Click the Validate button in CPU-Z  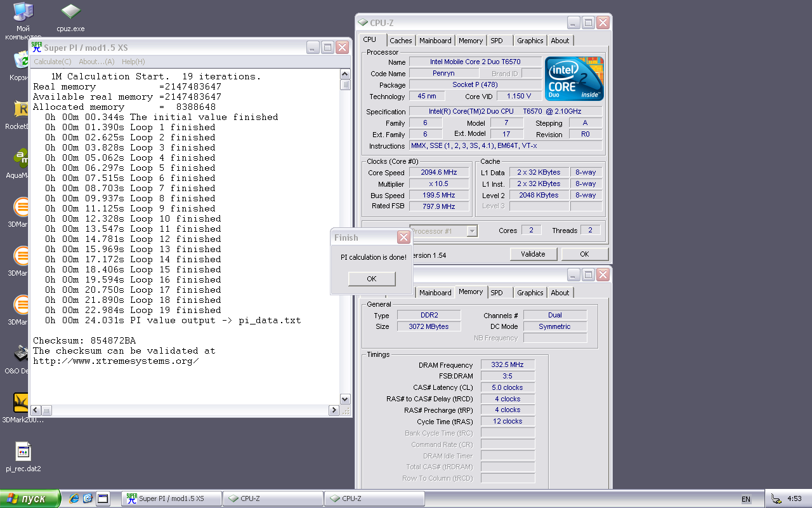pos(533,254)
